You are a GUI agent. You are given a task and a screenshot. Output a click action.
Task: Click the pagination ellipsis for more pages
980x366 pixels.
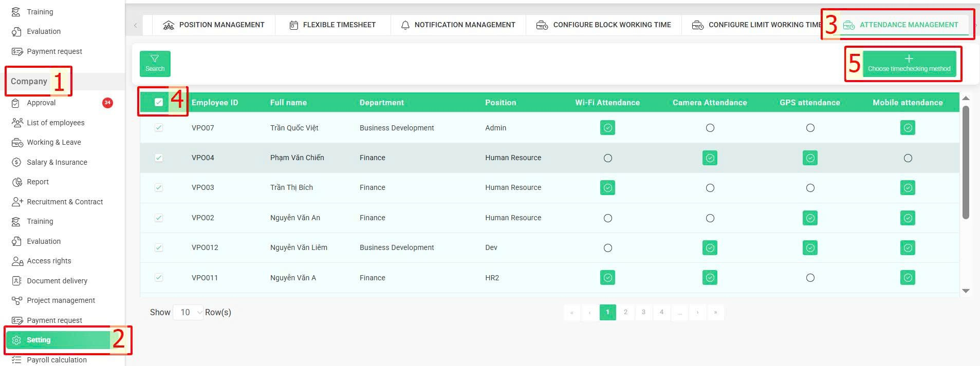point(679,312)
